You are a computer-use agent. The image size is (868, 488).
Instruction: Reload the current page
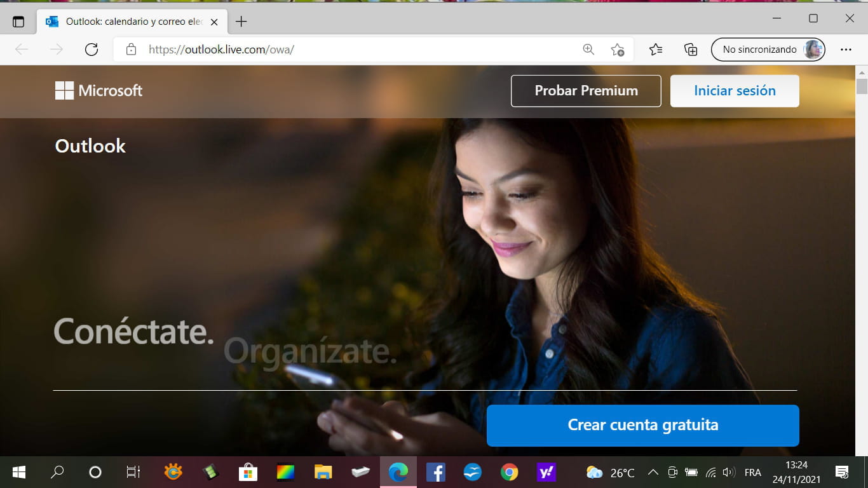[x=92, y=50]
